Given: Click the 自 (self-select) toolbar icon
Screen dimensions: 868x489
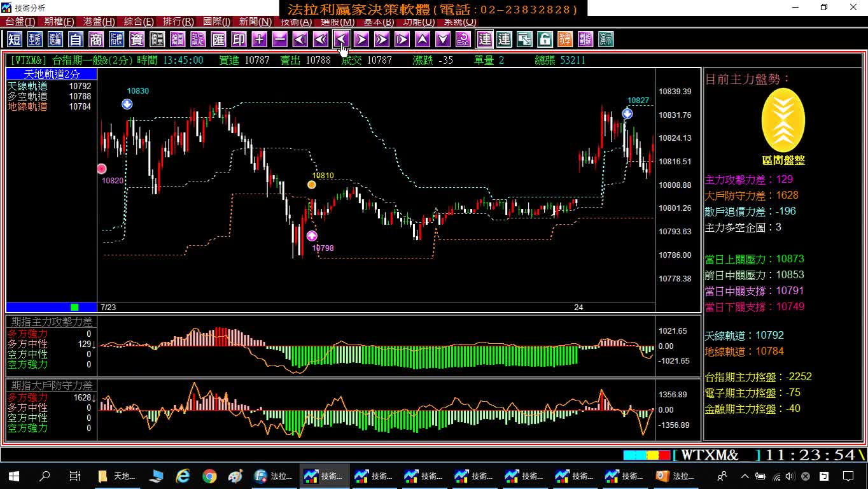Looking at the screenshot, I should click(76, 39).
